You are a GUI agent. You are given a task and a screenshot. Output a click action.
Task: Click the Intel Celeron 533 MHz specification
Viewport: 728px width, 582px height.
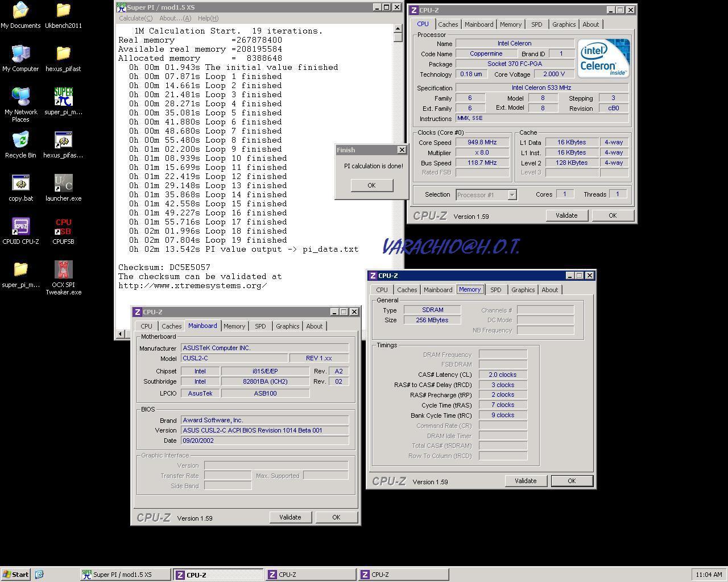(x=542, y=88)
